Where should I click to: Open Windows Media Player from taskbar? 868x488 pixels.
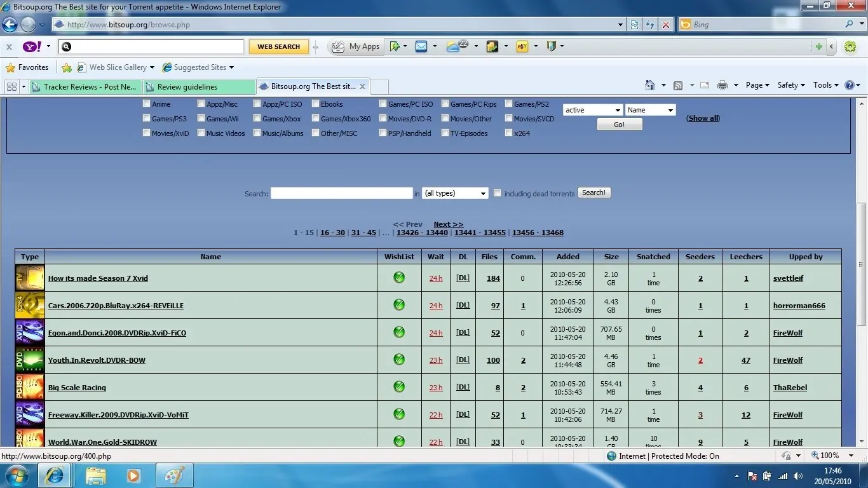point(133,475)
